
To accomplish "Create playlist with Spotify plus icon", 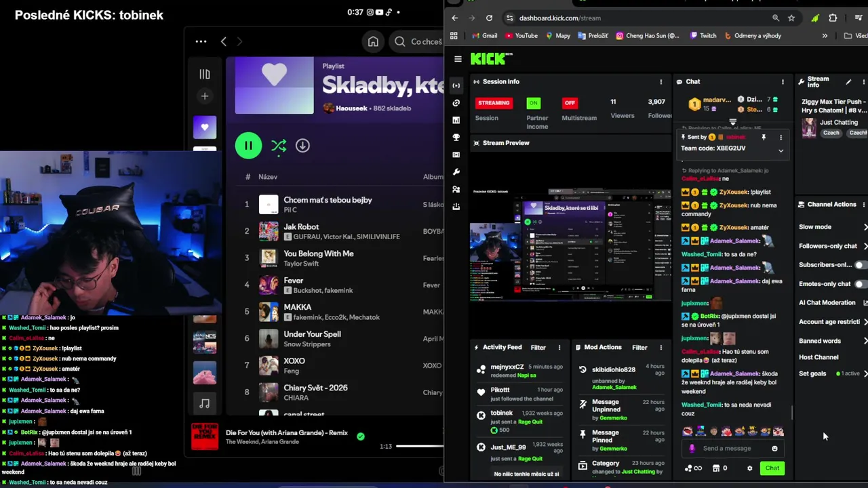I will [205, 96].
